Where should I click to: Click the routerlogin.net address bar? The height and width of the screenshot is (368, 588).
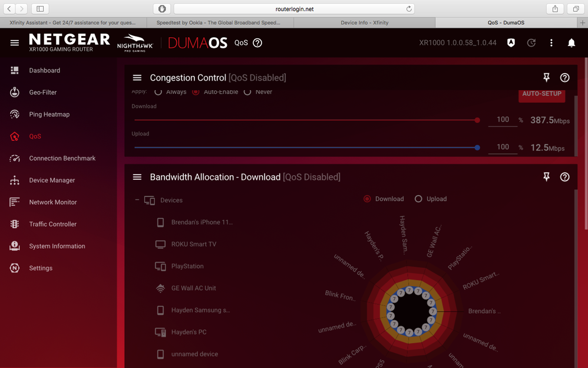[295, 9]
